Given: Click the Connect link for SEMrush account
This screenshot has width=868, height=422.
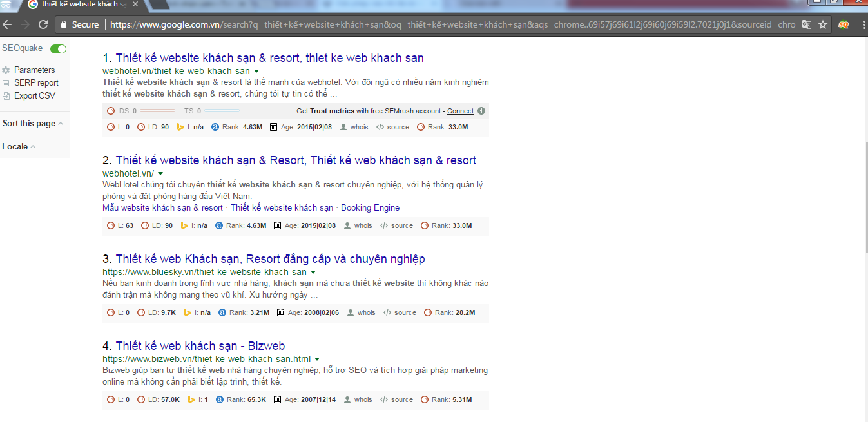Looking at the screenshot, I should (x=460, y=111).
